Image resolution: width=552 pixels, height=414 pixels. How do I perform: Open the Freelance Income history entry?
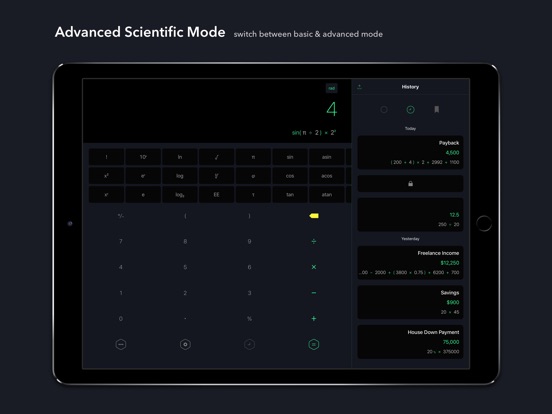coord(410,263)
